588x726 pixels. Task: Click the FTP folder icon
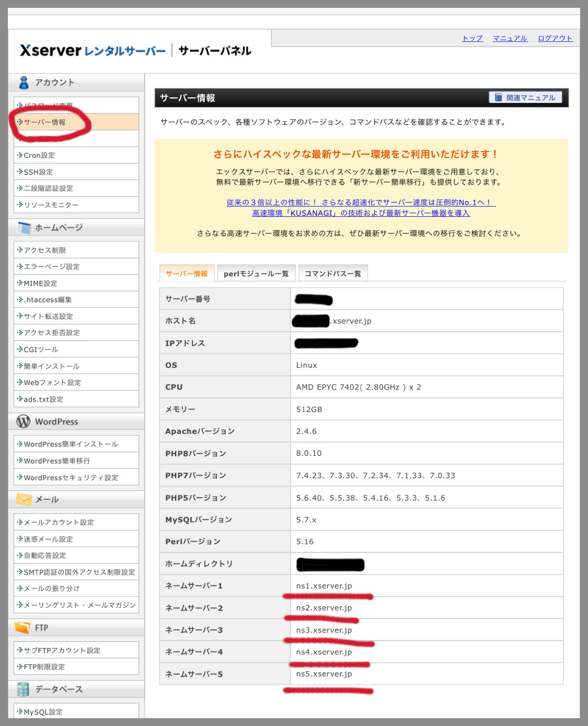click(22, 627)
